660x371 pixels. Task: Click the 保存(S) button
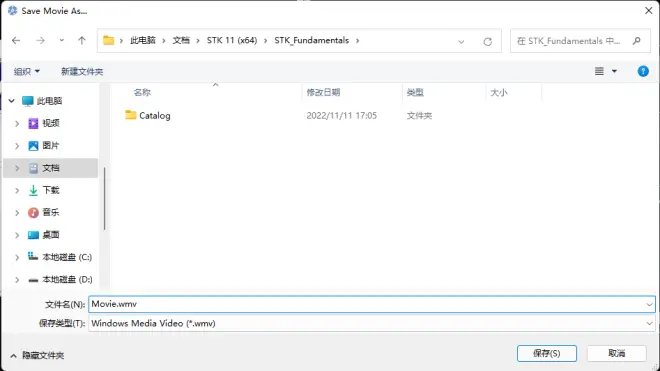click(547, 353)
